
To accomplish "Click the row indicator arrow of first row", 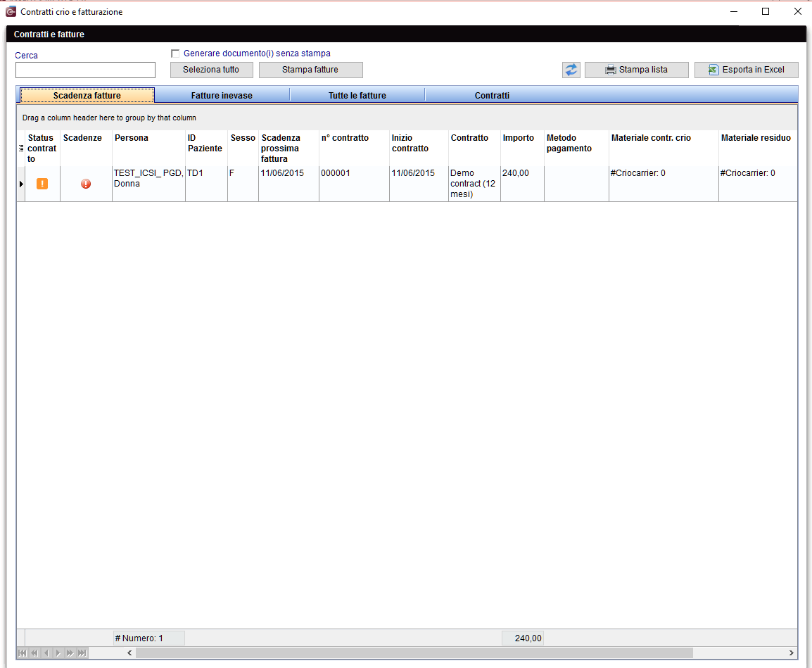I will pyautogui.click(x=21, y=184).
